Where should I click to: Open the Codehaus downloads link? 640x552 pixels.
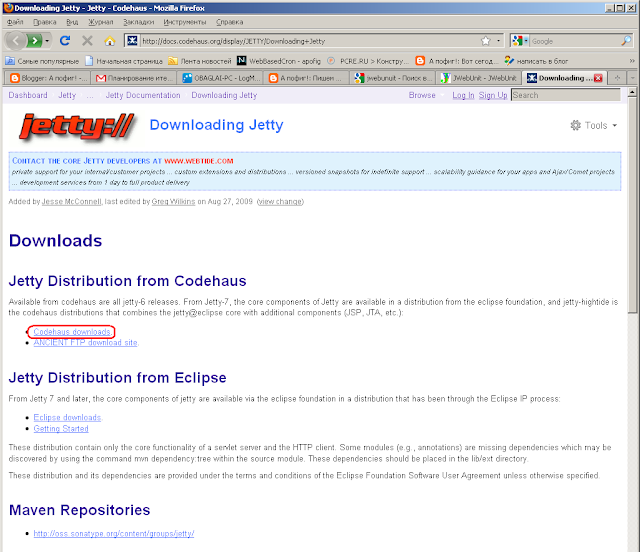72,332
